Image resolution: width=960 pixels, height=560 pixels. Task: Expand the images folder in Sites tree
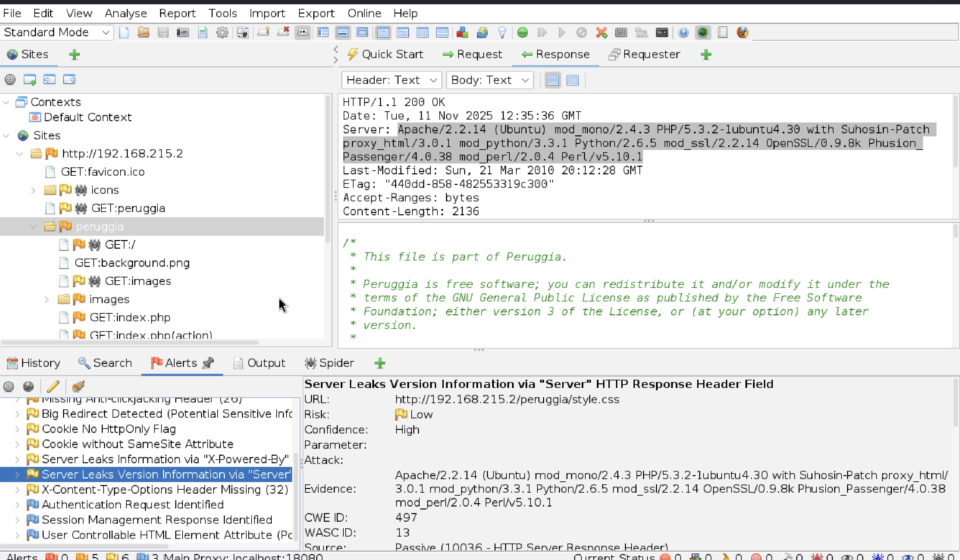(x=47, y=299)
